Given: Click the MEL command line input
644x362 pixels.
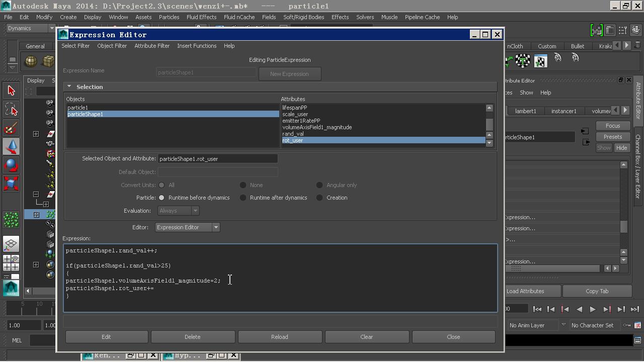Looking at the screenshot, I should [x=43, y=340].
